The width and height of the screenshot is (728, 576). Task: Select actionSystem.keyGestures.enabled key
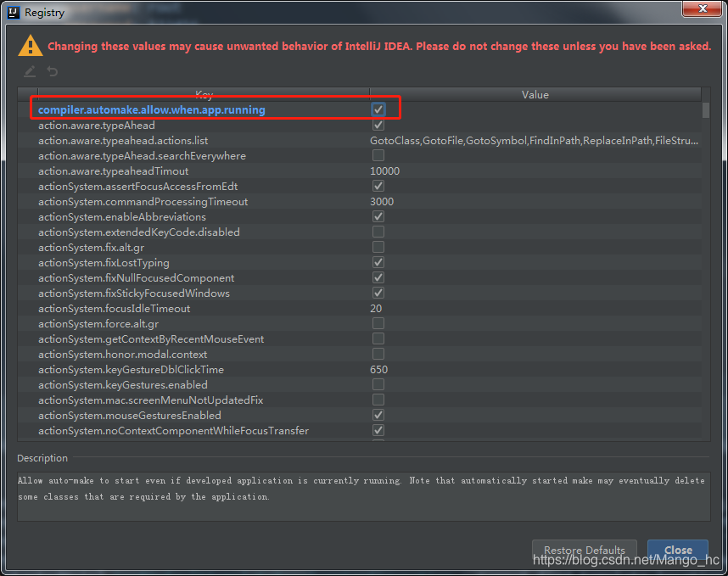coord(122,385)
